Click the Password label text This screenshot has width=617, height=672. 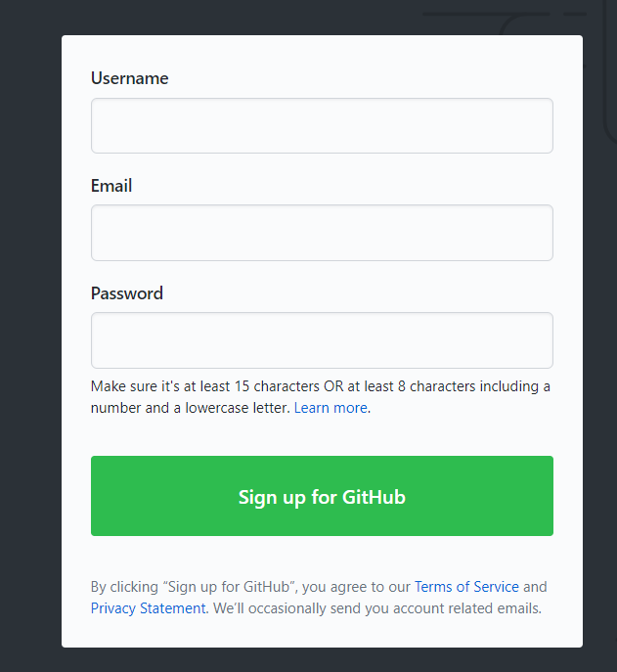(127, 293)
